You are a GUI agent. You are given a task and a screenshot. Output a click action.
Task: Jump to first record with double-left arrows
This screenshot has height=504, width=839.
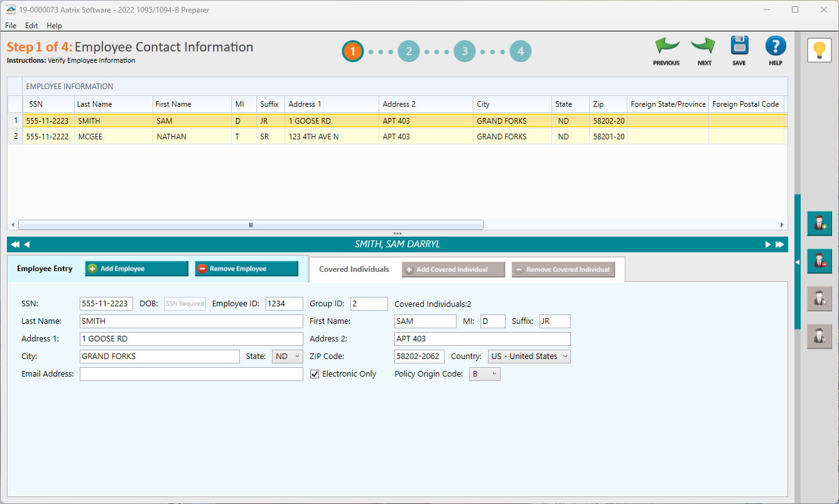click(15, 244)
